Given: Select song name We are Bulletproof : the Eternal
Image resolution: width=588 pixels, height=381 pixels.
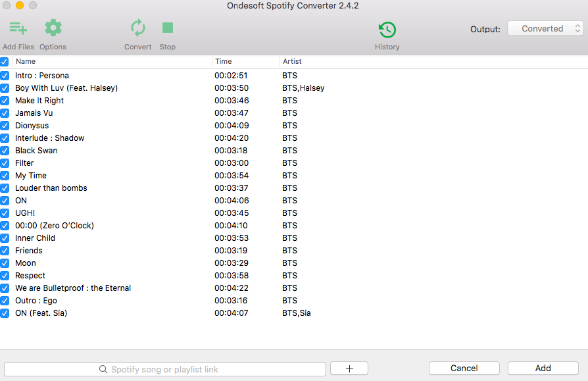Looking at the screenshot, I should click(x=73, y=288).
